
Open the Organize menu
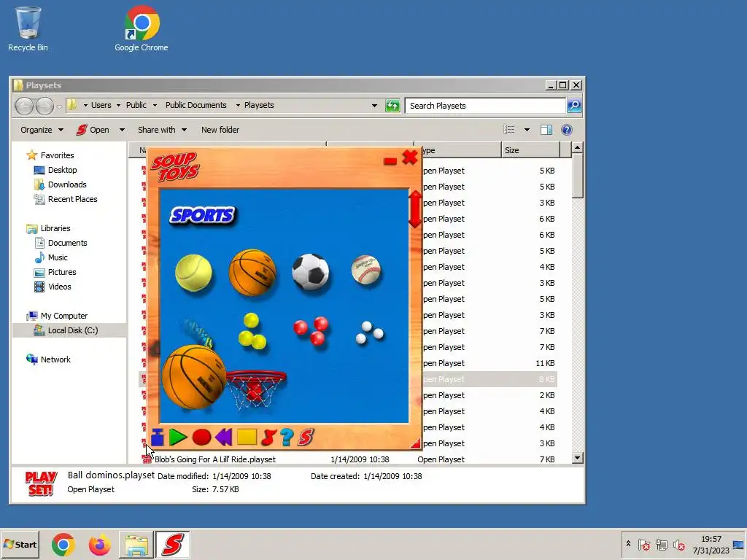(42, 130)
